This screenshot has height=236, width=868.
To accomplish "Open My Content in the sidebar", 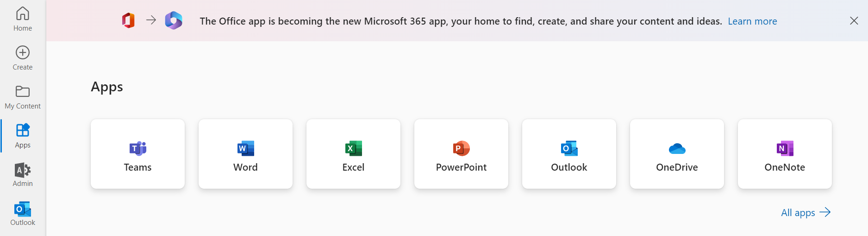I will 23,97.
